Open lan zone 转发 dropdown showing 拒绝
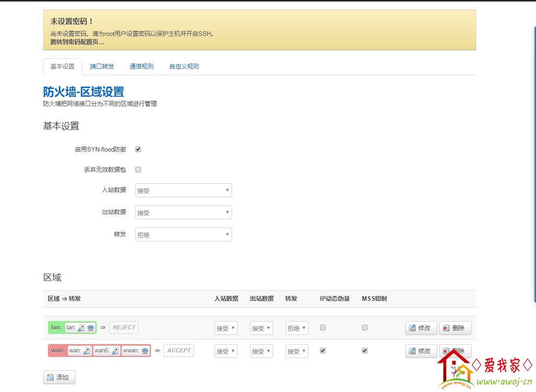The image size is (536, 392). [297, 328]
